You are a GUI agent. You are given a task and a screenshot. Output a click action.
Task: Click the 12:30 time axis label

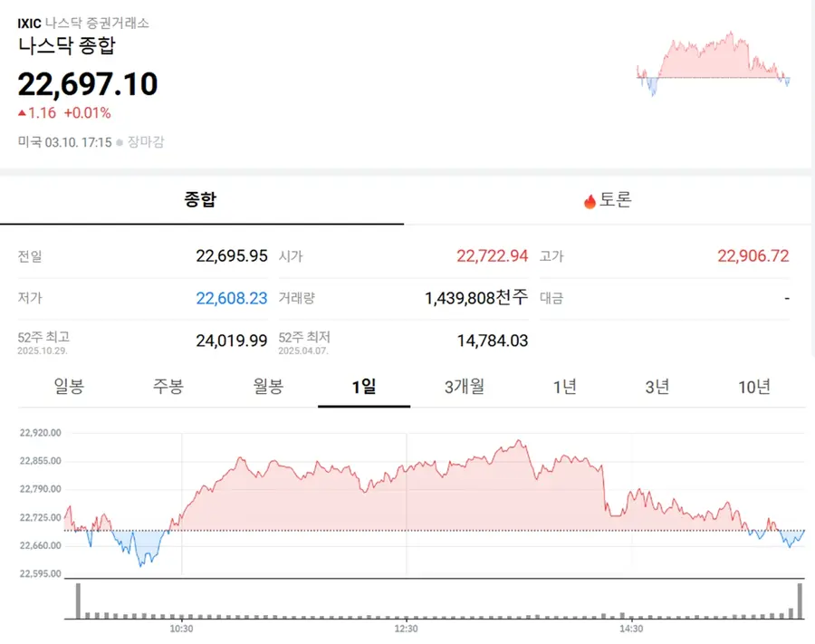coord(406,629)
